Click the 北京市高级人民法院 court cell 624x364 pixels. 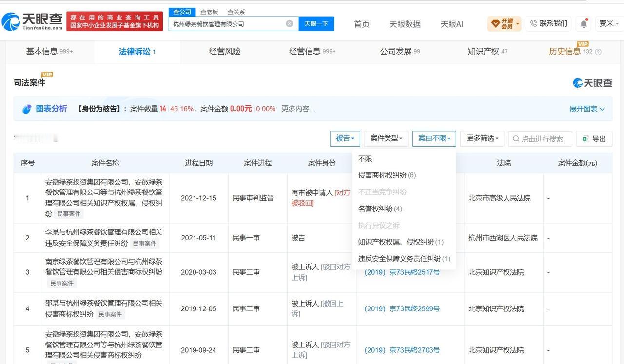[504, 198]
